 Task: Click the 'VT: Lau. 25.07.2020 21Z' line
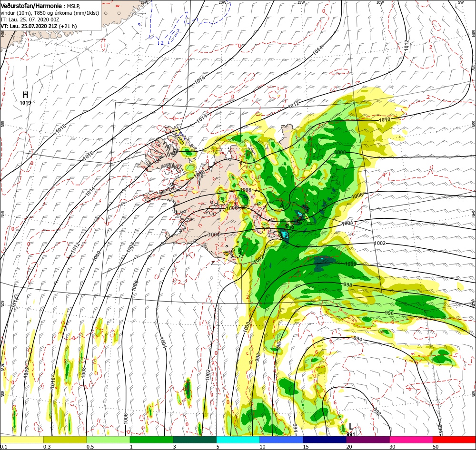29,26
